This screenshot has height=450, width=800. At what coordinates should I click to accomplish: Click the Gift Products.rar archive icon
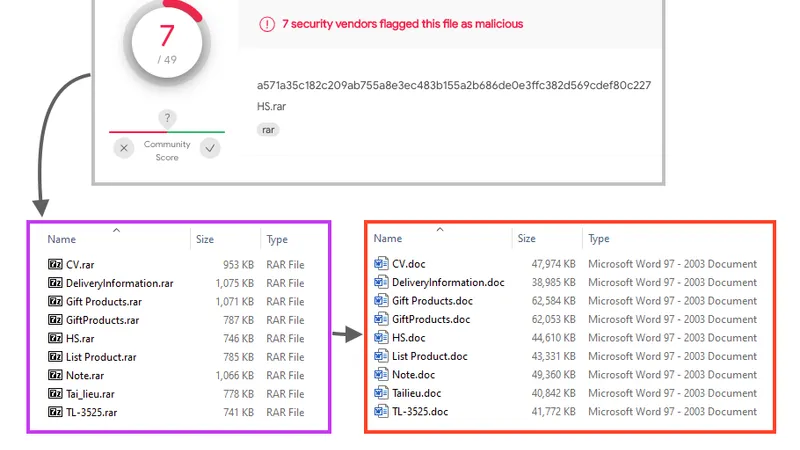point(55,301)
